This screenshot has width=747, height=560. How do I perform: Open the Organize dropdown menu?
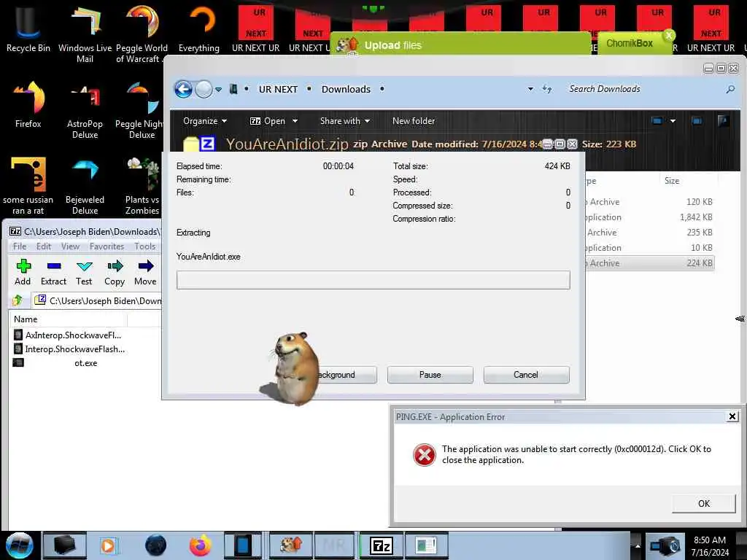[205, 121]
